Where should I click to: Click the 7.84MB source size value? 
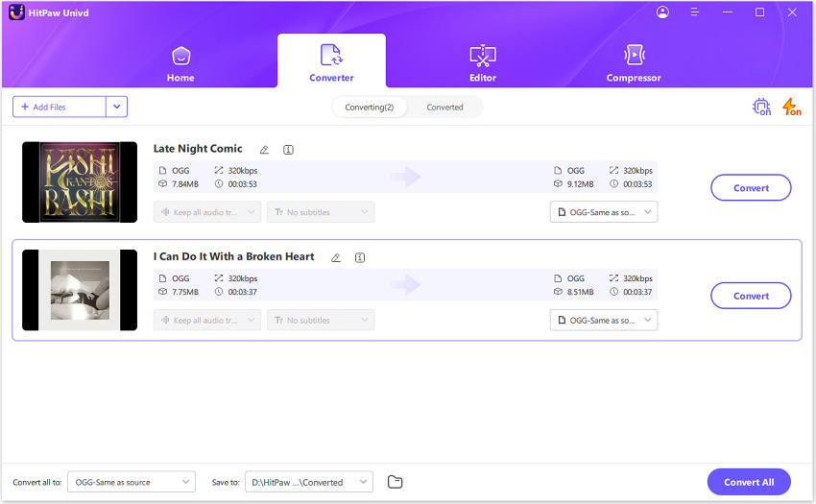click(185, 184)
